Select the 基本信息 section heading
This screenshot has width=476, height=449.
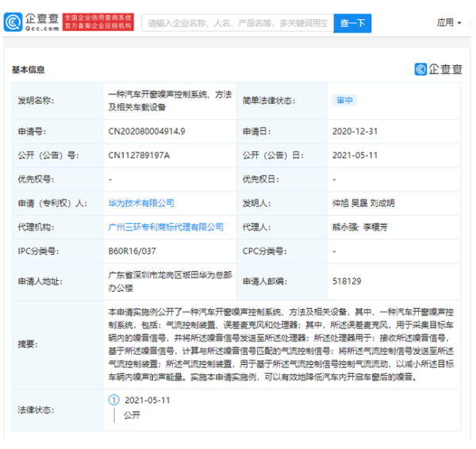coord(29,70)
